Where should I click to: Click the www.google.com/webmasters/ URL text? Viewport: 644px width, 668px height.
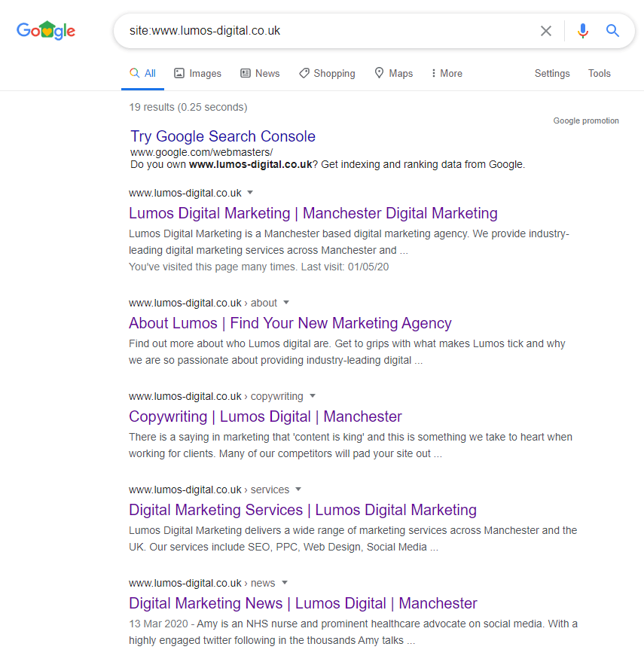[202, 152]
